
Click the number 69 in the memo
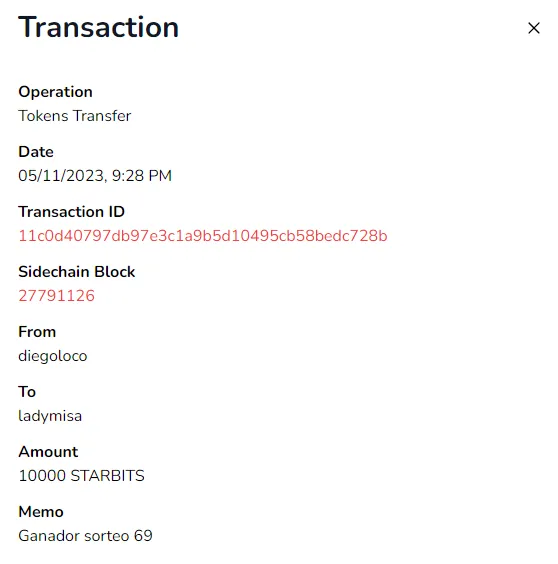tap(143, 536)
